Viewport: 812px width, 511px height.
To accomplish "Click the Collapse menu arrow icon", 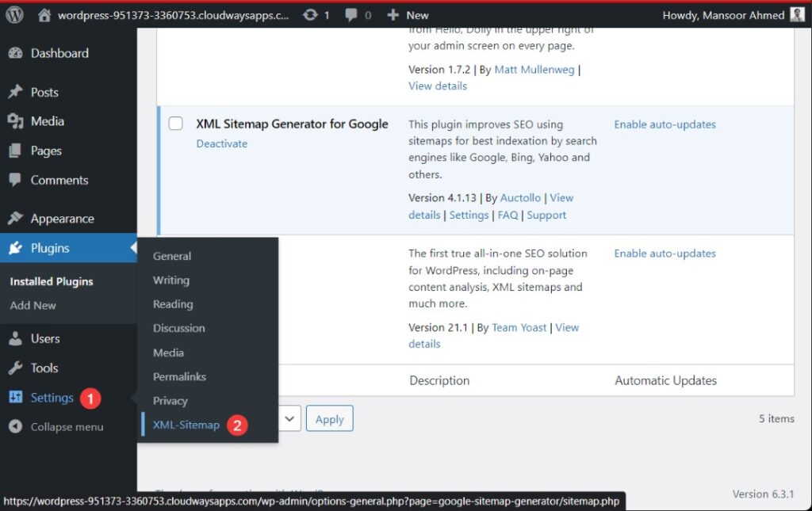I will coord(16,427).
